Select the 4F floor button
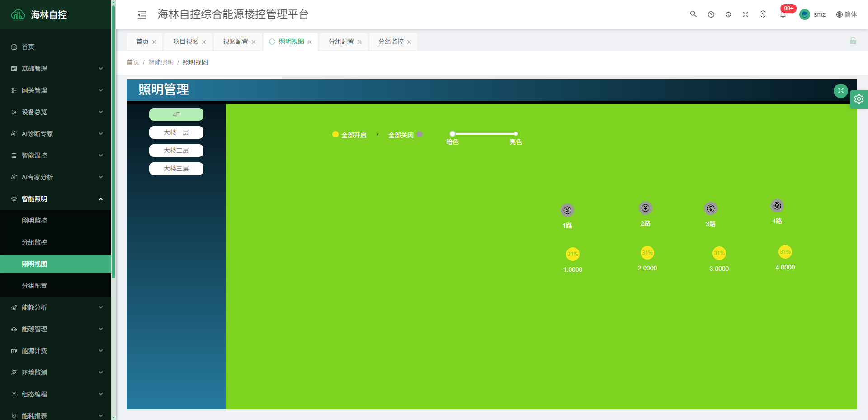The image size is (868, 420). click(x=176, y=114)
